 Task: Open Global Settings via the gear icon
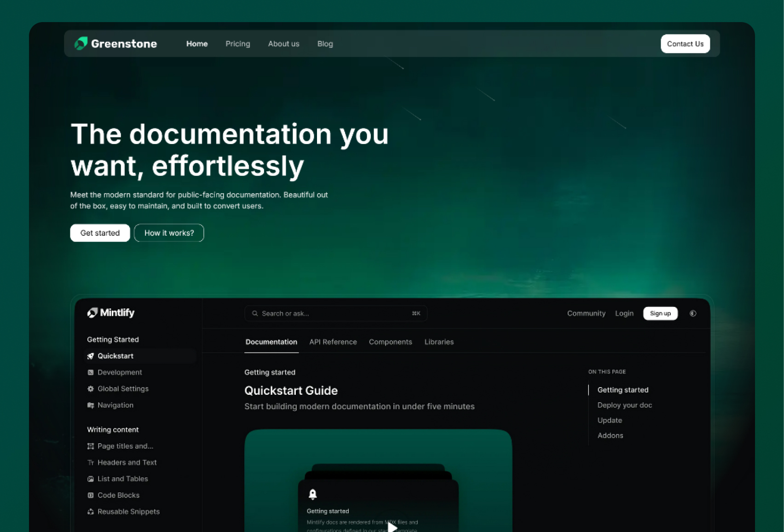pos(90,388)
